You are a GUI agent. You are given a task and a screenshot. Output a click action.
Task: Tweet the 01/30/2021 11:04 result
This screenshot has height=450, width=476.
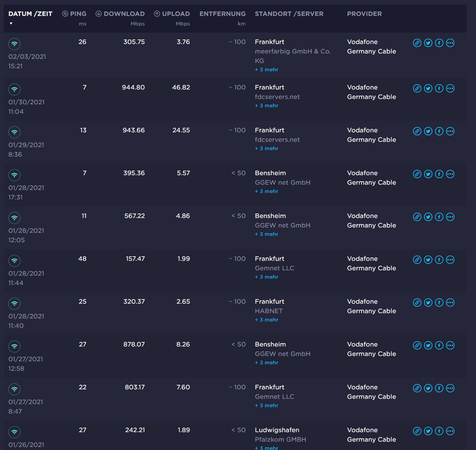click(428, 88)
